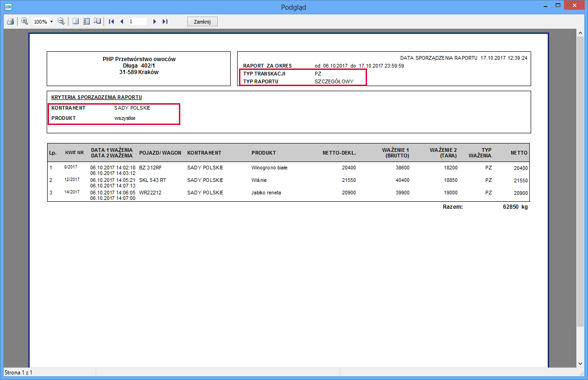This screenshot has height=380, width=588.
Task: Go to the previous page
Action: coord(122,21)
